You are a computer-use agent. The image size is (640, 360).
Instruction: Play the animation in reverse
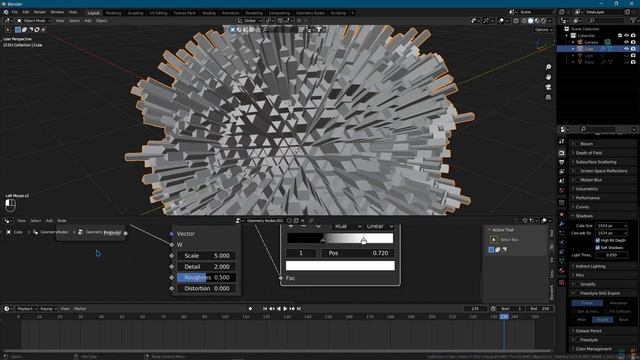279,309
